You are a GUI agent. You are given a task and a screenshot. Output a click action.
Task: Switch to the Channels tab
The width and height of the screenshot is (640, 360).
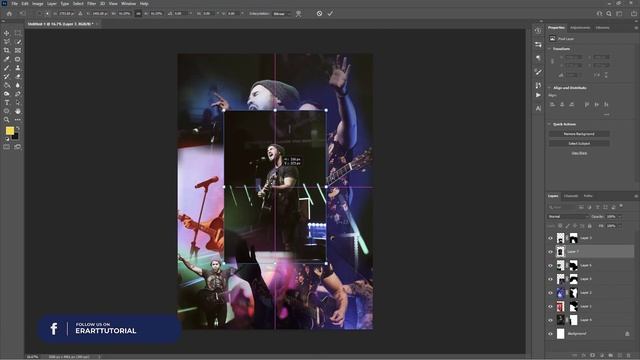coord(571,196)
